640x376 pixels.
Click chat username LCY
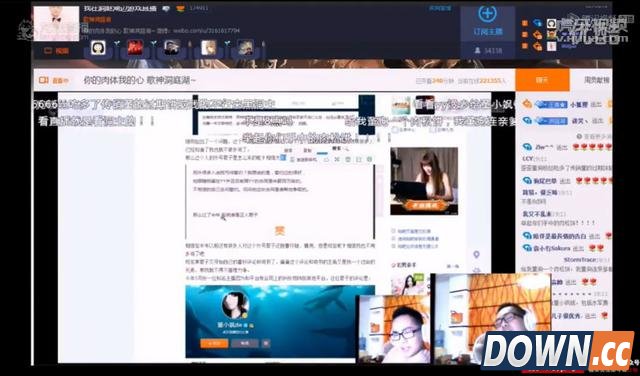point(527,159)
